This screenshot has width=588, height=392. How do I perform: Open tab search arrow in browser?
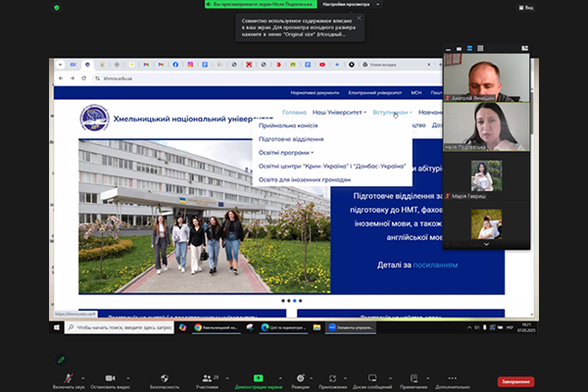(x=60, y=65)
